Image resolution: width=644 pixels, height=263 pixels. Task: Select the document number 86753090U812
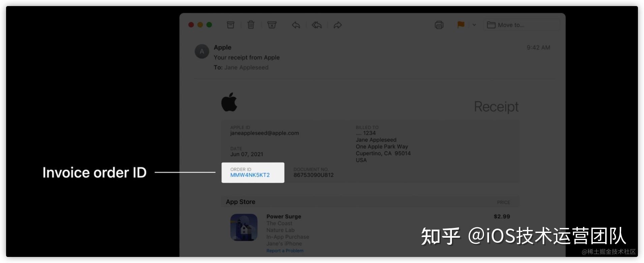click(x=313, y=175)
